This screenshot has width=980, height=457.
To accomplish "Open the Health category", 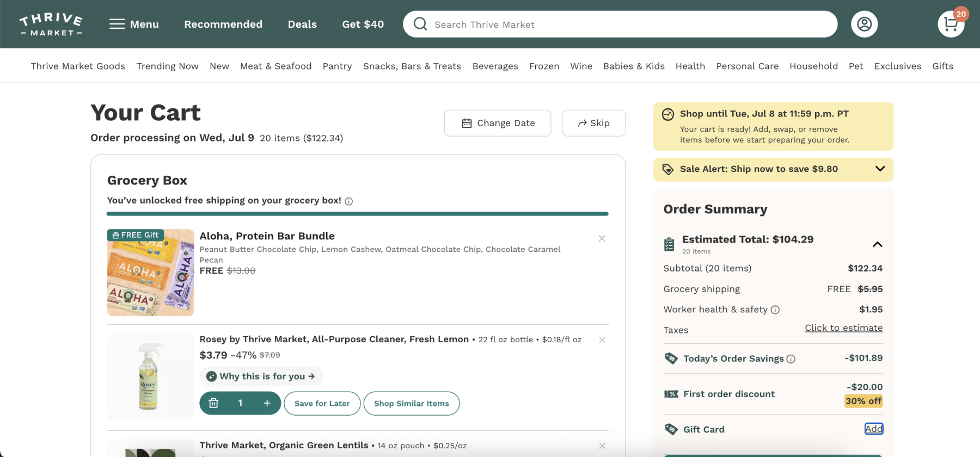I will click(690, 66).
